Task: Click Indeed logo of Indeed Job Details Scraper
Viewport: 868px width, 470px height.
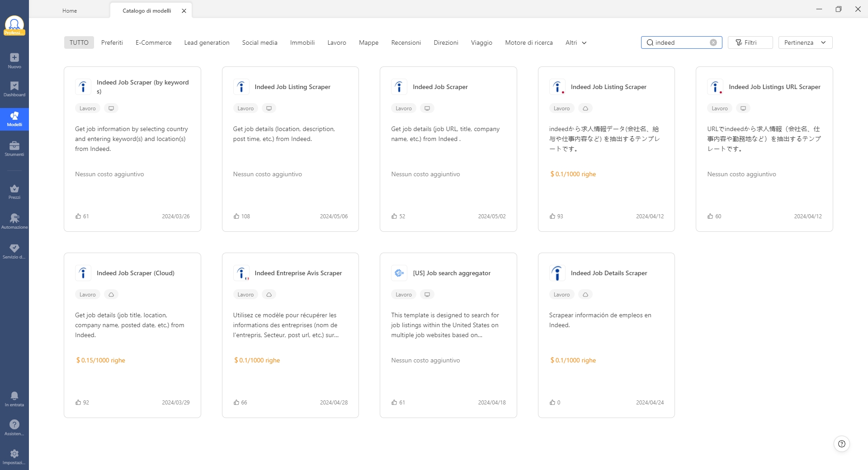Action: 557,273
